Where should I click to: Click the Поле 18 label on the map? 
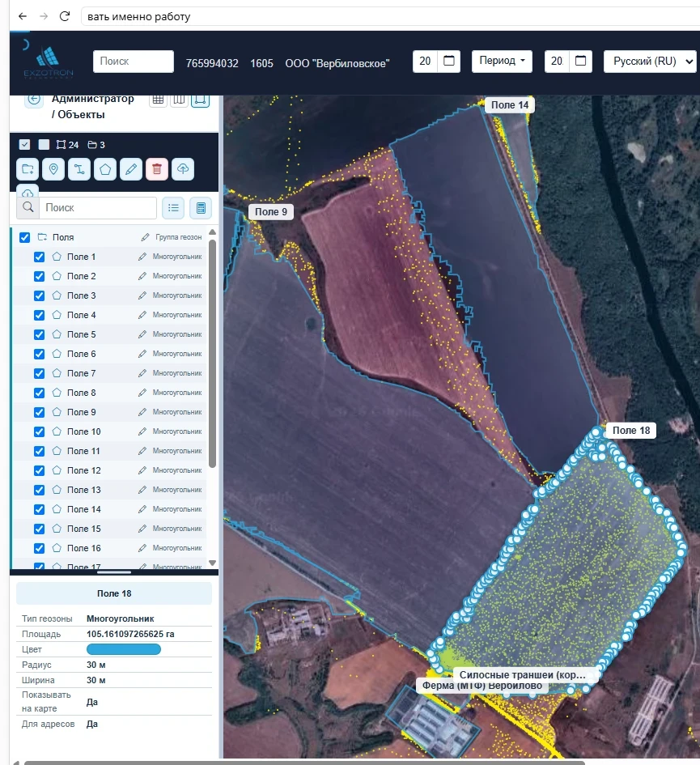tap(631, 431)
